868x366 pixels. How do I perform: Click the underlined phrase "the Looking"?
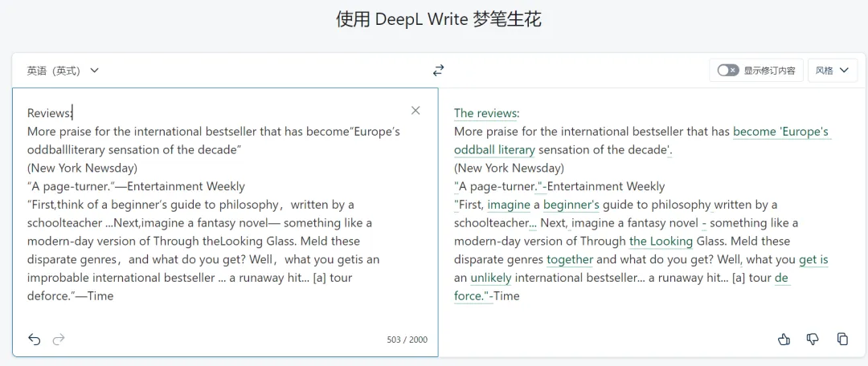coord(661,241)
